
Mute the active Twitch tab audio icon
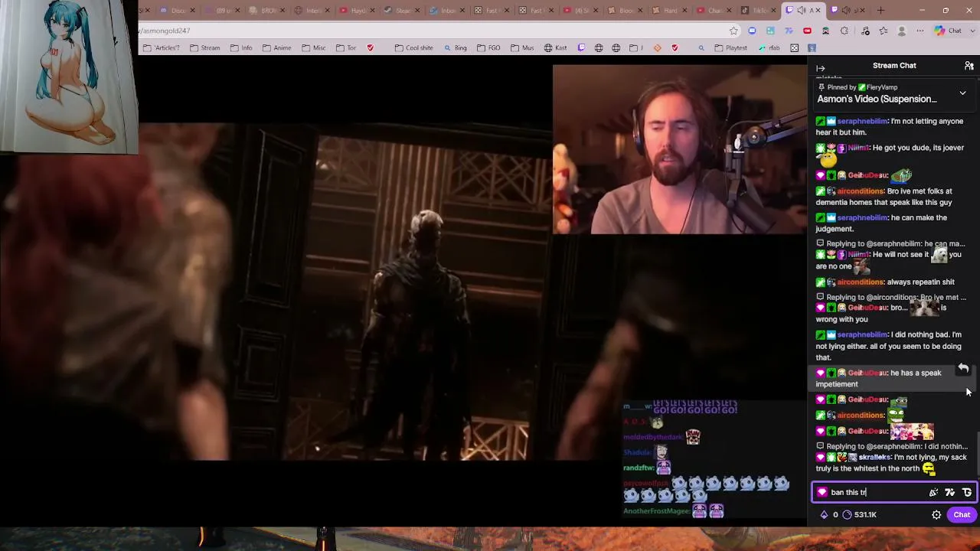coord(801,11)
